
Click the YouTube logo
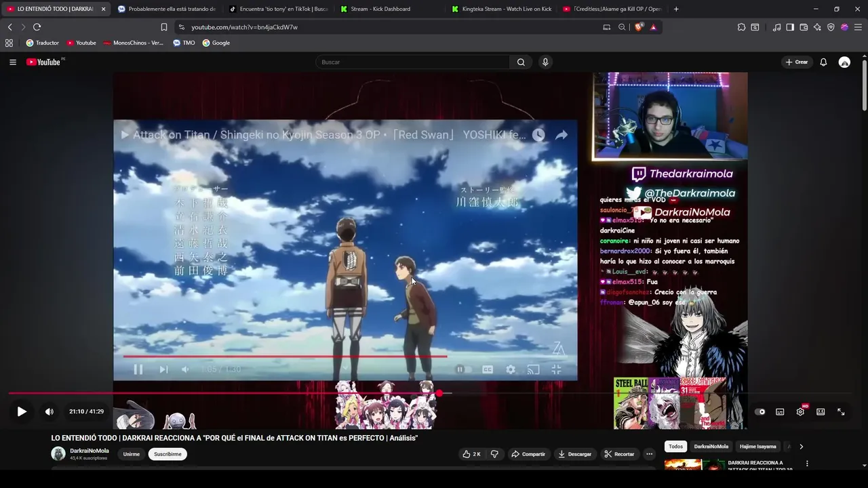click(45, 62)
